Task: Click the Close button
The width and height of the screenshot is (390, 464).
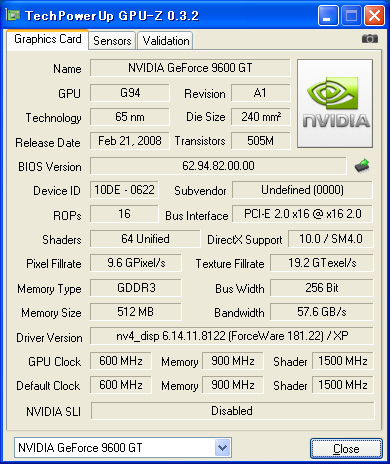Action: 346,449
